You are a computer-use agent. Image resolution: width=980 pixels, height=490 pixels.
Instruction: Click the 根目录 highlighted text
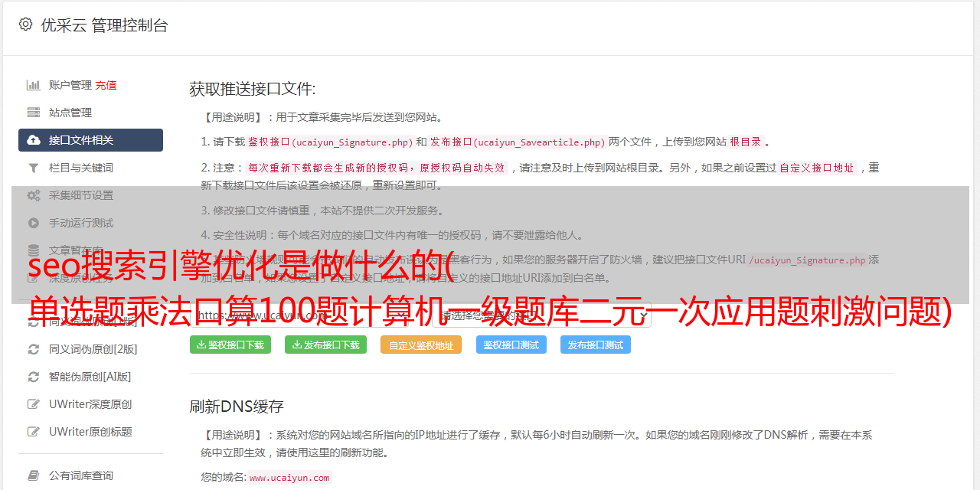point(745,142)
